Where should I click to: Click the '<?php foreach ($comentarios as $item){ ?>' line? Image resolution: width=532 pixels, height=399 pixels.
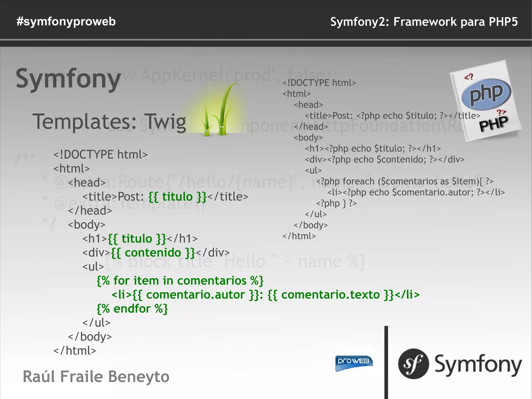[x=404, y=181]
